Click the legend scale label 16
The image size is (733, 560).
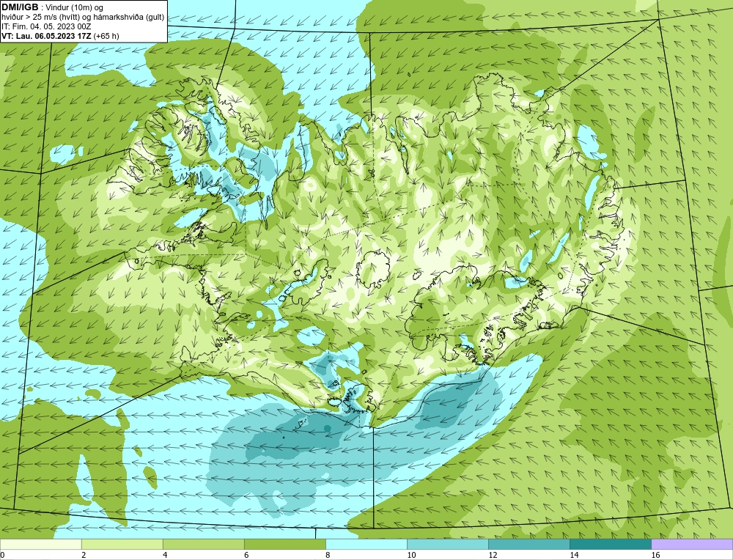655,555
